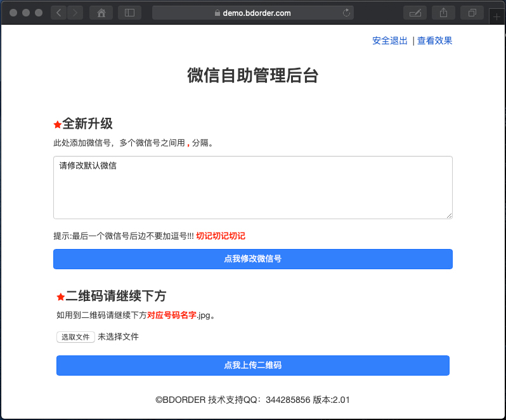The width and height of the screenshot is (506, 420).
Task: Click the window zoom button
Action: click(39, 13)
